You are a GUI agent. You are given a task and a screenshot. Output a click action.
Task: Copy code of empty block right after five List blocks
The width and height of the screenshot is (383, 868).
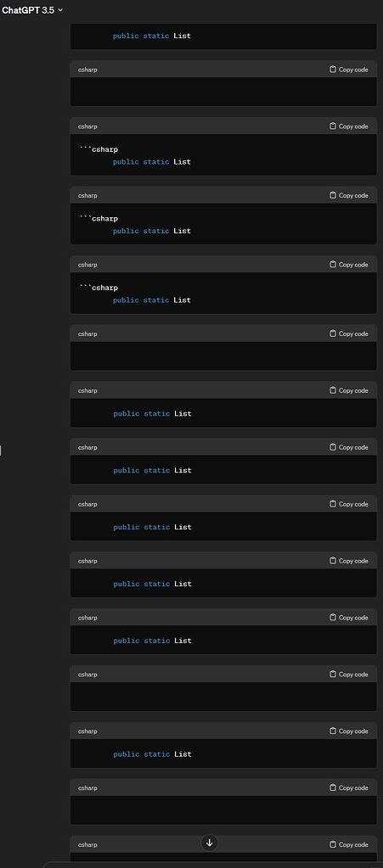(x=349, y=675)
